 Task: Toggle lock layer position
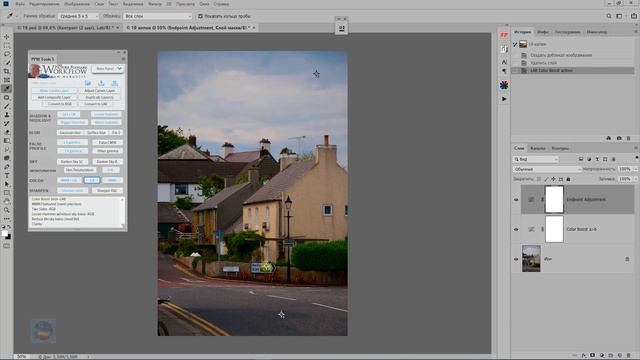(x=553, y=179)
